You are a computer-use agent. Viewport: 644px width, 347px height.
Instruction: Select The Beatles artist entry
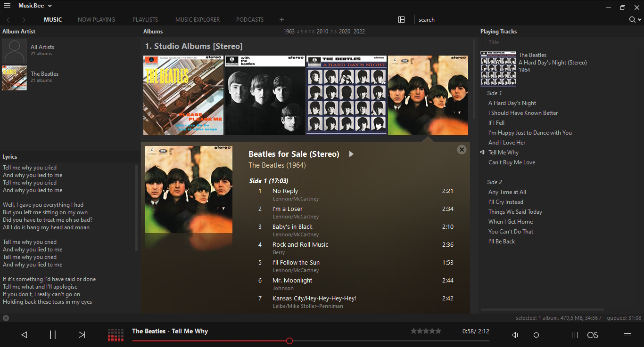pyautogui.click(x=71, y=78)
